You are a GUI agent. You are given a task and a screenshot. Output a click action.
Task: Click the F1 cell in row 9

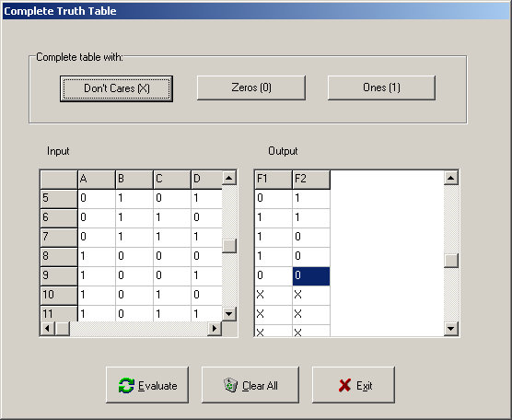pyautogui.click(x=273, y=276)
